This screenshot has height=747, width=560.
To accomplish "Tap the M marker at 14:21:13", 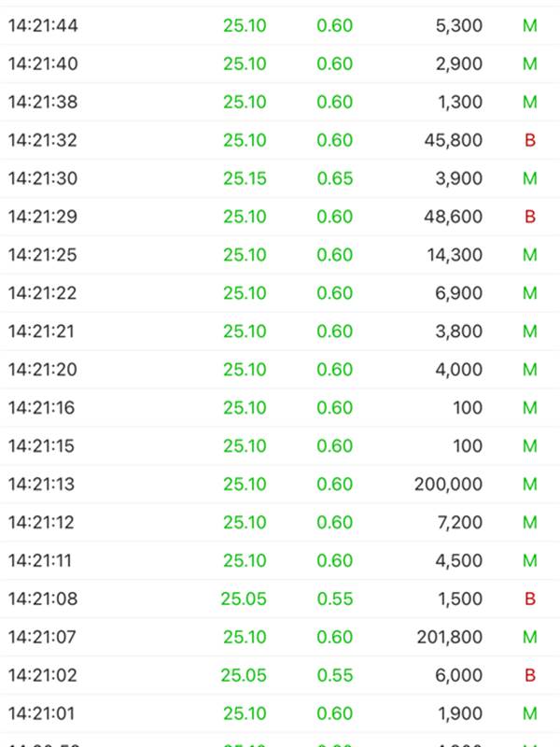I will click(x=530, y=484).
